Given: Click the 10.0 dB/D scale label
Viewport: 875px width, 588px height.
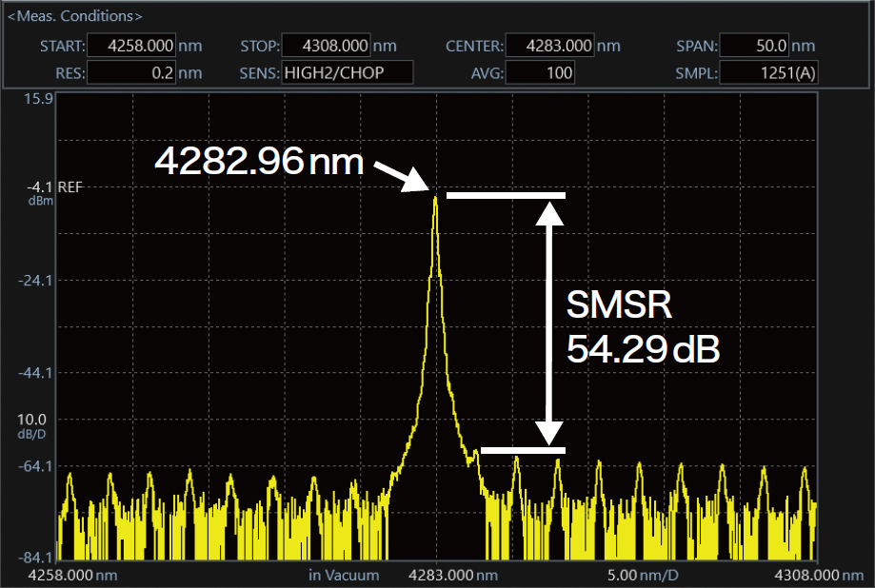Looking at the screenshot, I should click(31, 426).
